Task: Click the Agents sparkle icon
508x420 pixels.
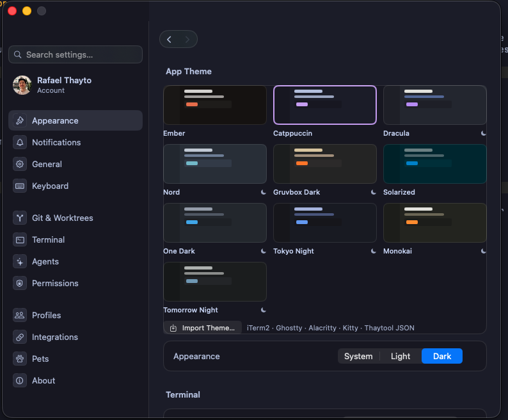Action: (20, 261)
